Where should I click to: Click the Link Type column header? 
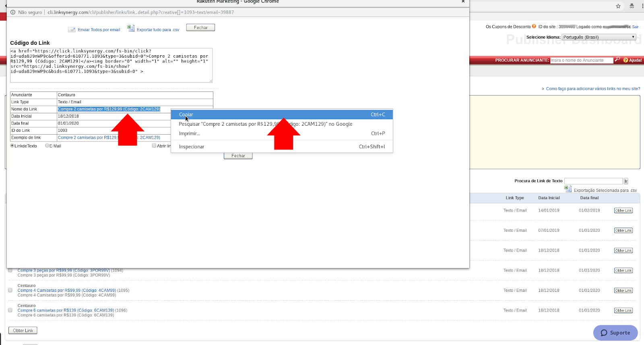515,198
